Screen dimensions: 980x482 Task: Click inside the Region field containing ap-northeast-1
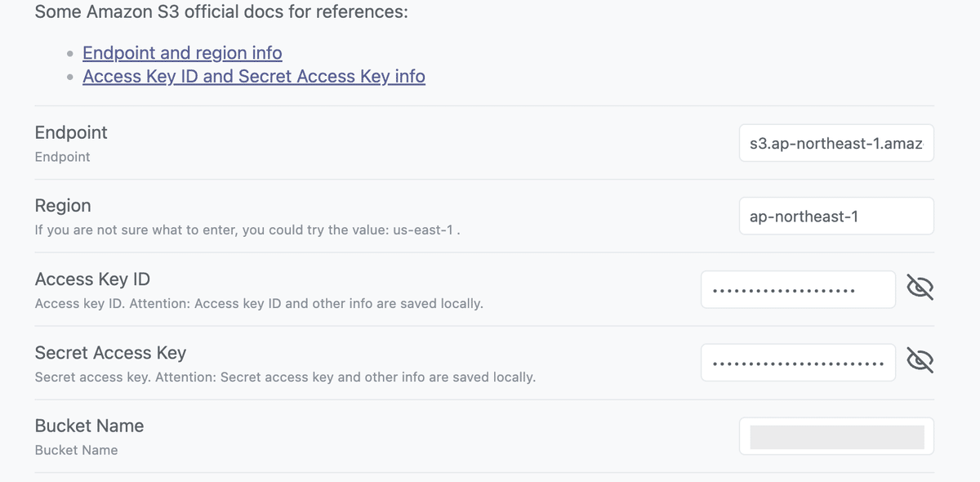(x=835, y=216)
